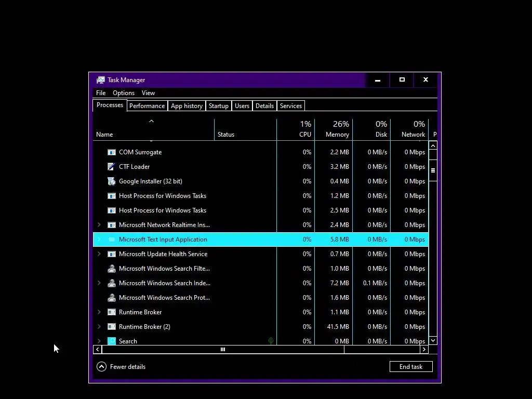
Task: Select Google Installer (32 bit) name text
Action: point(150,181)
